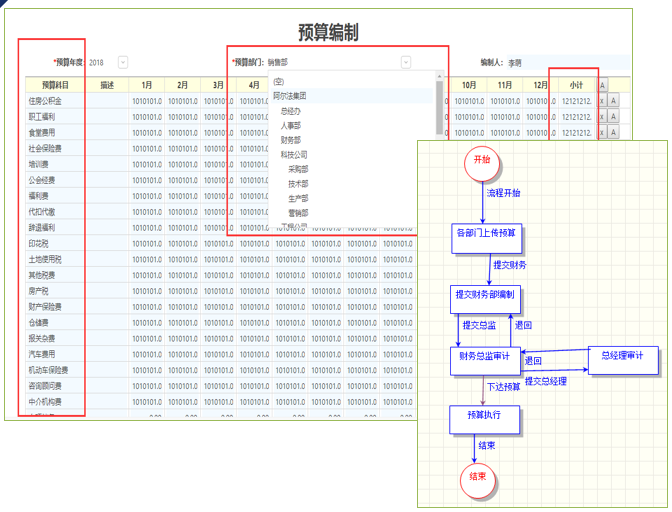Image resolution: width=672 pixels, height=512 pixels.
Task: Select the 中介机构费 budget item cell
Action: [55, 402]
